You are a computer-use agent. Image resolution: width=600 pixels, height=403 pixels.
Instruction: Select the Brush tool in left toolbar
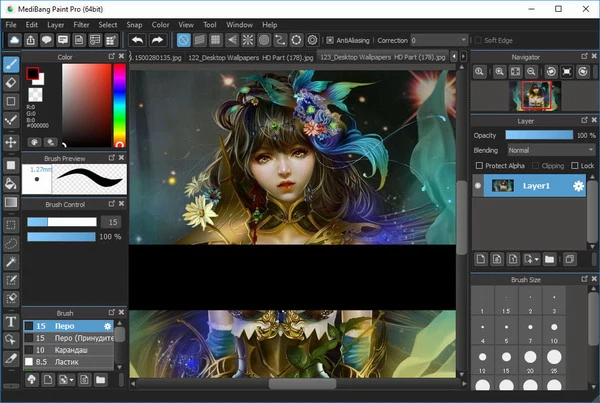coord(11,64)
